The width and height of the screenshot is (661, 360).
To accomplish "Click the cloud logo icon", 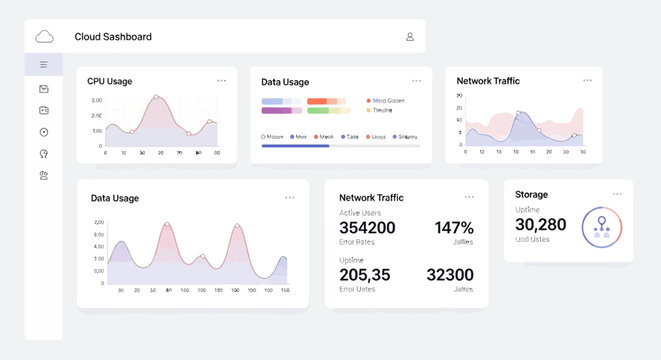I will [x=44, y=37].
